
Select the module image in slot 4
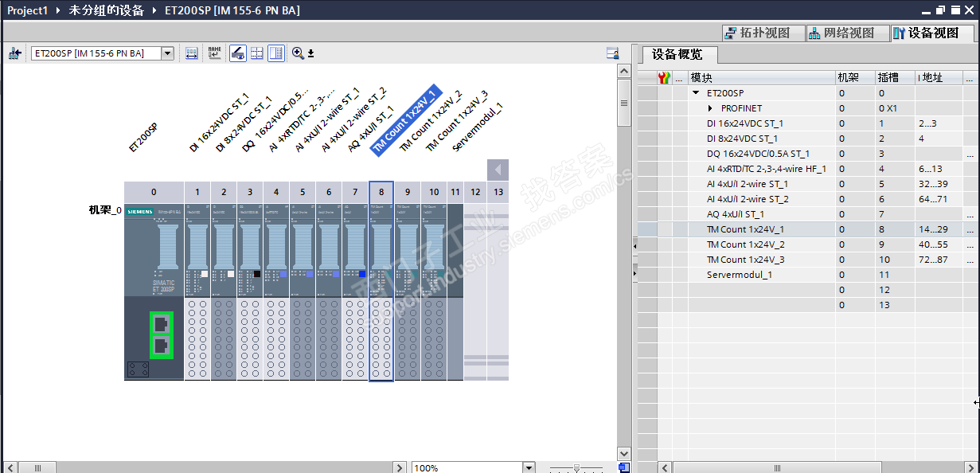[276, 291]
